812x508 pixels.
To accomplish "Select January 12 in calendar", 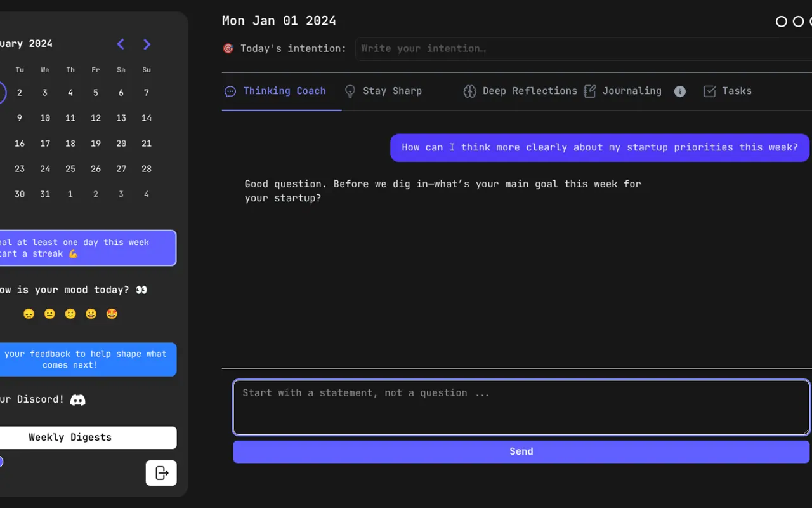I will pyautogui.click(x=96, y=118).
